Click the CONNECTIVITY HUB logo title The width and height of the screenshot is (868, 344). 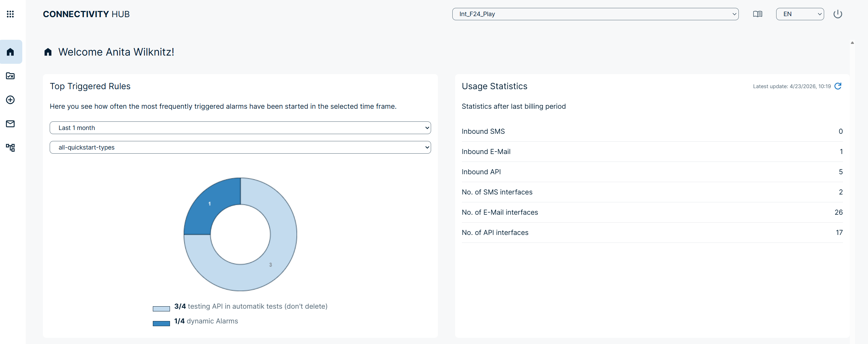click(86, 14)
